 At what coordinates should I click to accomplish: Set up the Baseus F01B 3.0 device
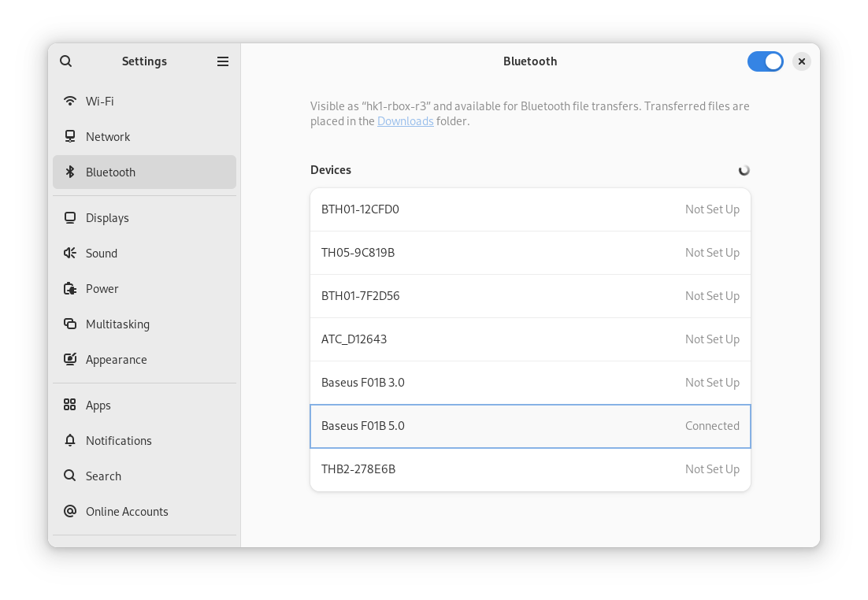click(x=530, y=383)
